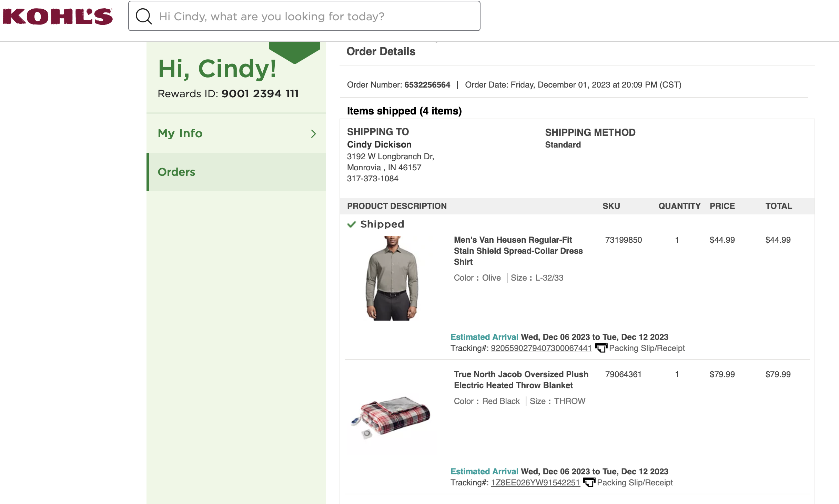Click the order number 6532256564
This screenshot has height=504, width=839.
(427, 85)
